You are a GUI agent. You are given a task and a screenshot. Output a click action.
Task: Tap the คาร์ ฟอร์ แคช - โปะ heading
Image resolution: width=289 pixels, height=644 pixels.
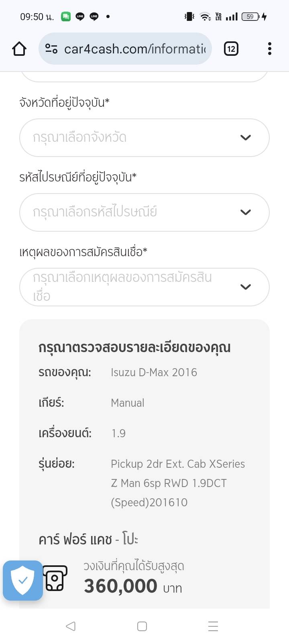pos(88,540)
